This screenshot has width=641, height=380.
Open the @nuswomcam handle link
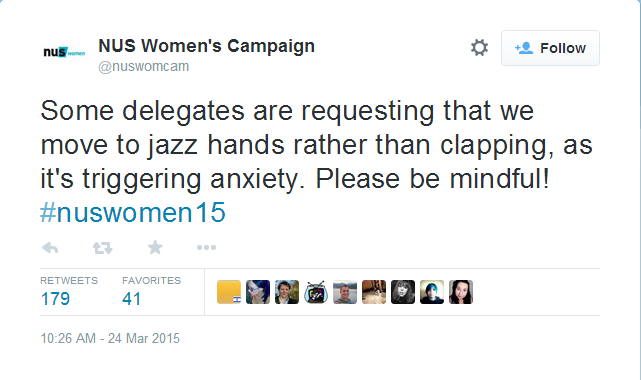143,66
